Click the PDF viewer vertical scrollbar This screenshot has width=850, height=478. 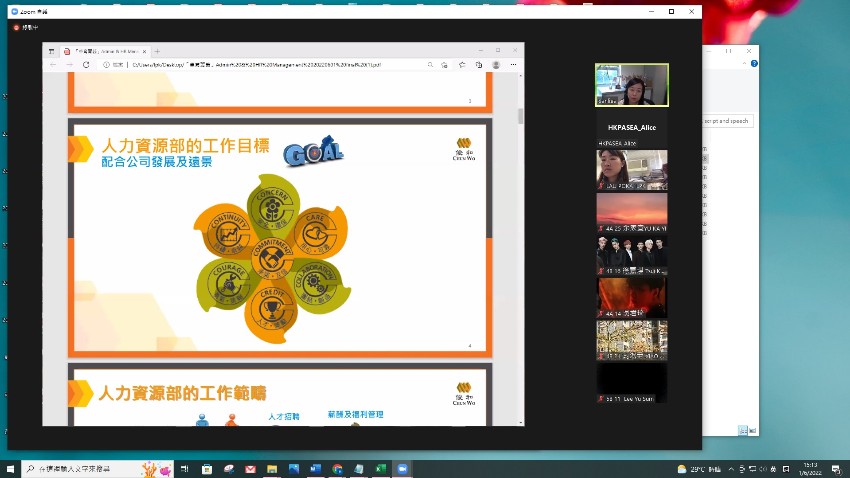pyautogui.click(x=519, y=116)
